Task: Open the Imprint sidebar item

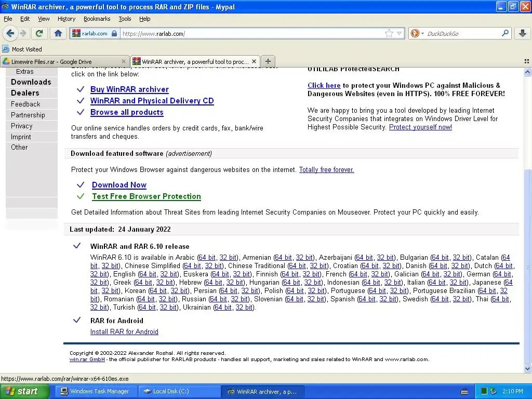Action: [21, 137]
